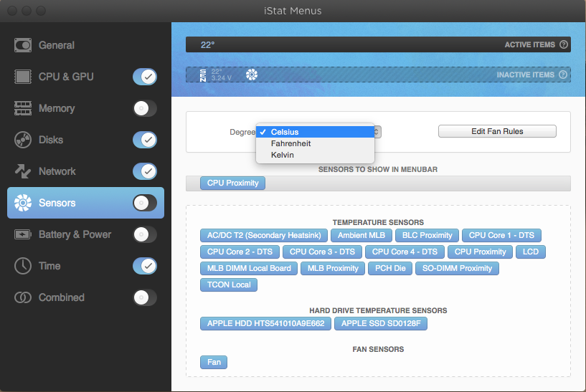Disable the CPU & GPU toggle
Screen dimensions: 586x392
145,77
